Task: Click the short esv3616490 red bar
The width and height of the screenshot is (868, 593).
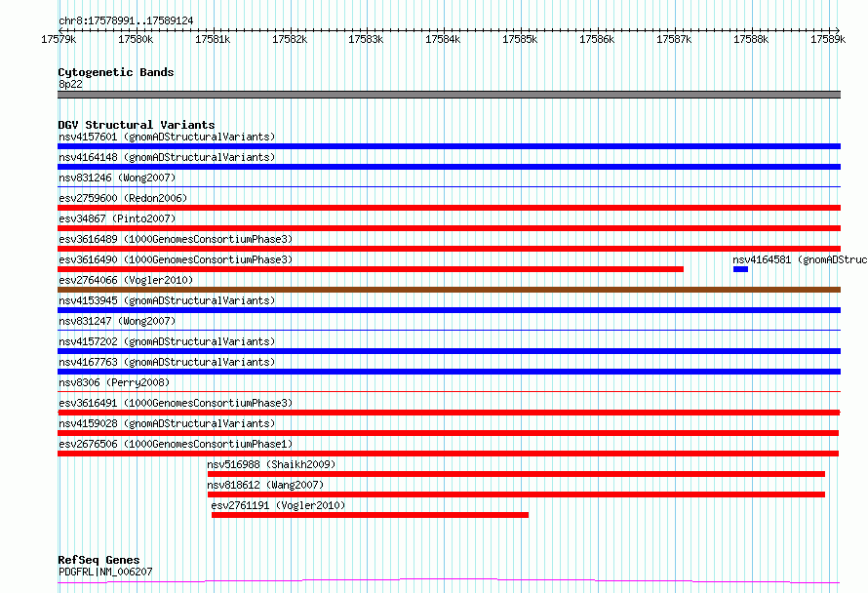Action: coord(371,269)
